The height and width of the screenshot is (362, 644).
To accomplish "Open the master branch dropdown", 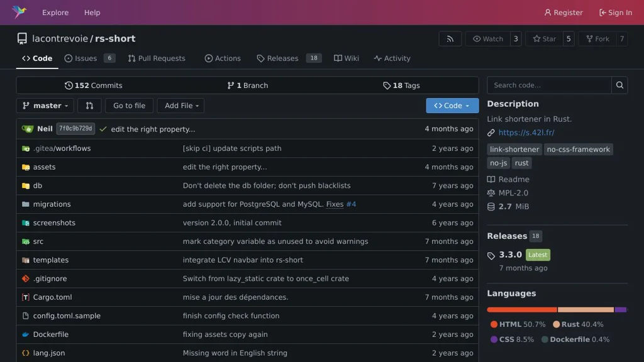I will coord(45,106).
